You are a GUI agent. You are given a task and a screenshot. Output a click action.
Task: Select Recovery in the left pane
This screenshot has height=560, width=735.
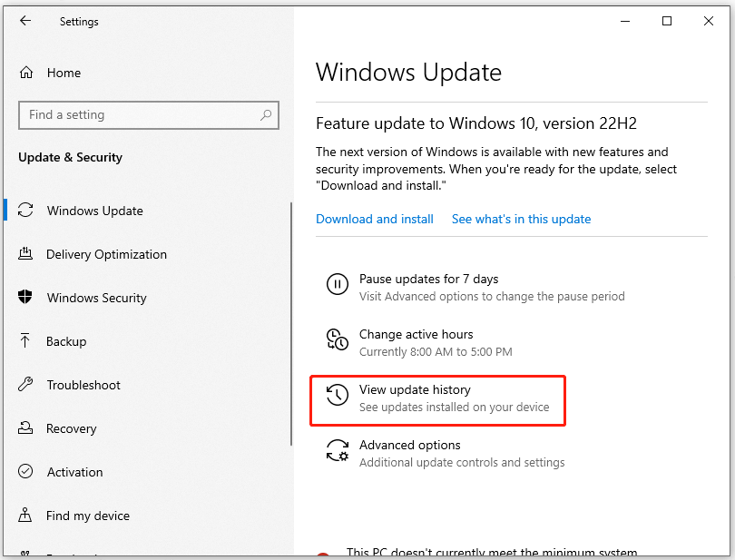(71, 428)
